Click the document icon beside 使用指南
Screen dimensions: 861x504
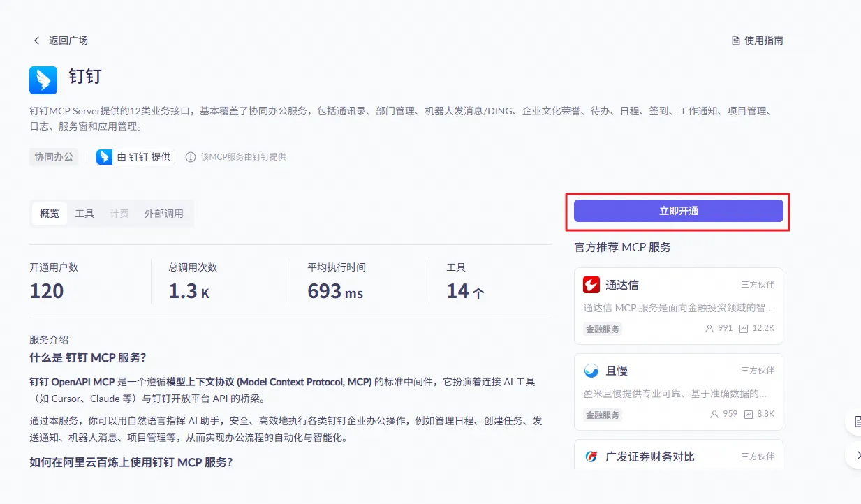735,40
